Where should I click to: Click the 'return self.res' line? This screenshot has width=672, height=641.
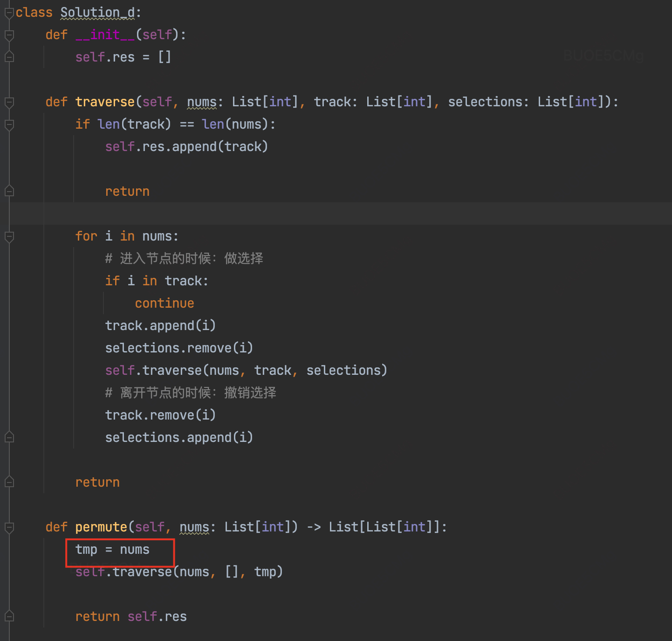(x=131, y=617)
